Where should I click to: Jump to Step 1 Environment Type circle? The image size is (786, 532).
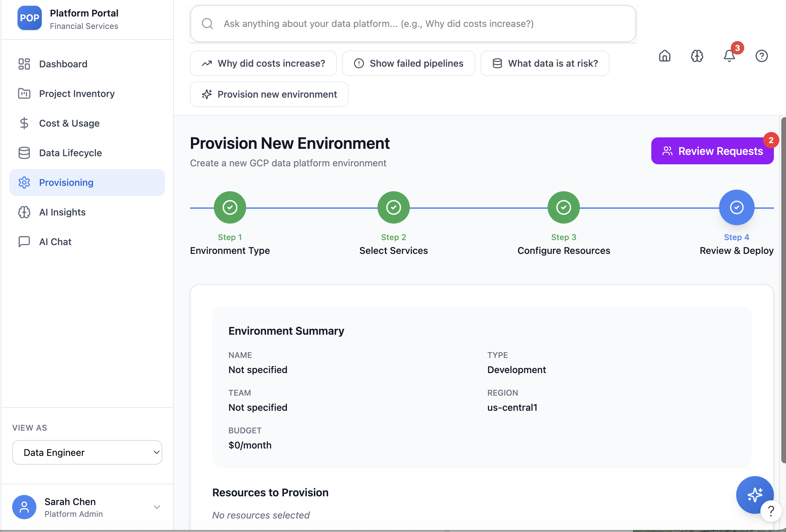pos(230,207)
